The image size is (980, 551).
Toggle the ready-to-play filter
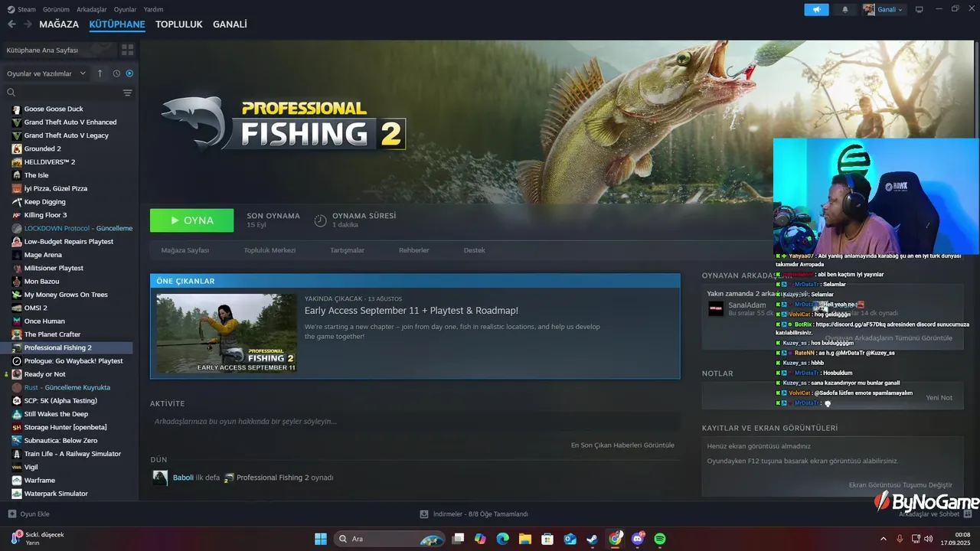click(x=129, y=73)
